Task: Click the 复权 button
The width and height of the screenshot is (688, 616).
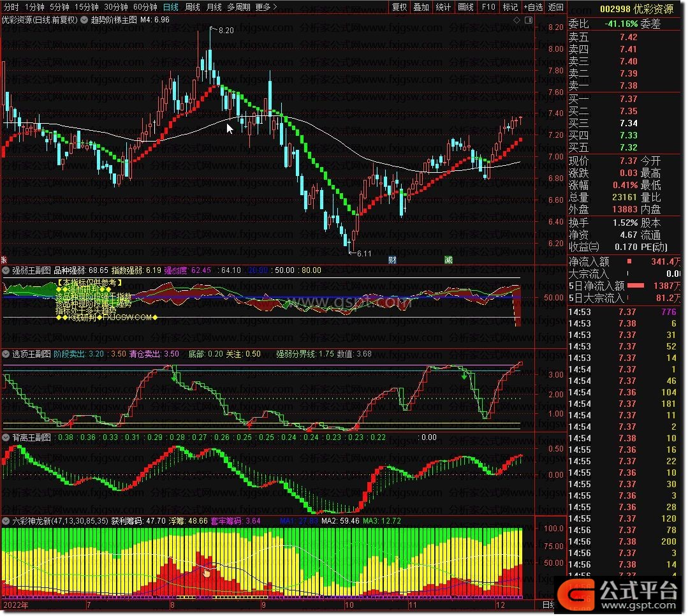Action: click(x=400, y=7)
